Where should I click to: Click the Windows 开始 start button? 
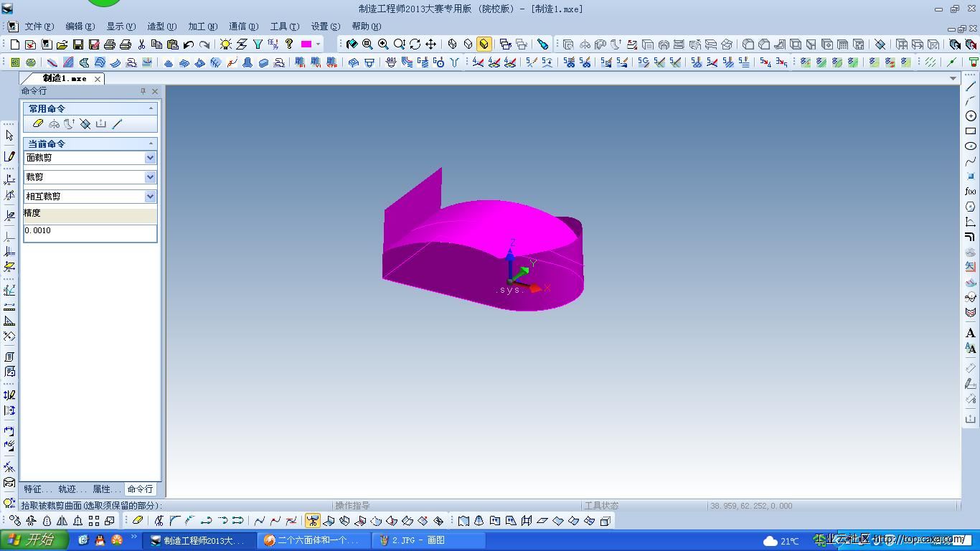[34, 540]
